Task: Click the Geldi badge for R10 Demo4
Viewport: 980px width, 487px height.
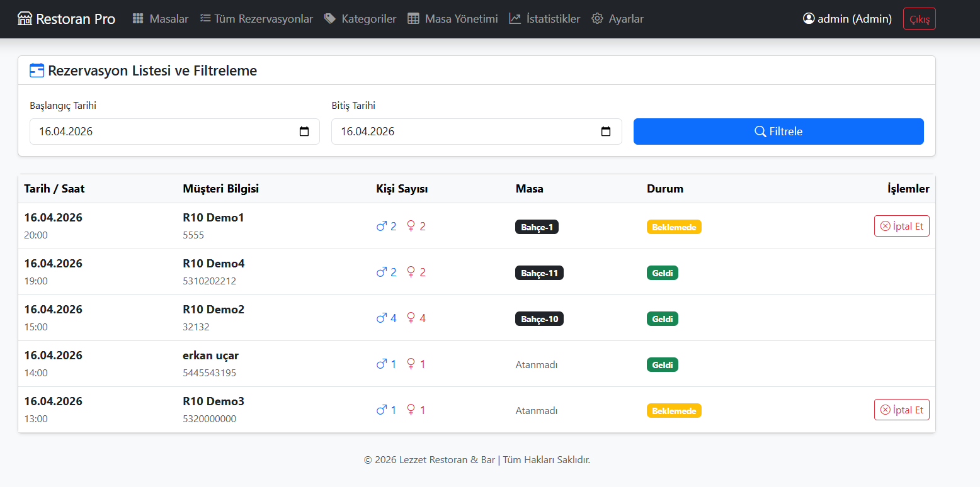Action: pos(663,273)
